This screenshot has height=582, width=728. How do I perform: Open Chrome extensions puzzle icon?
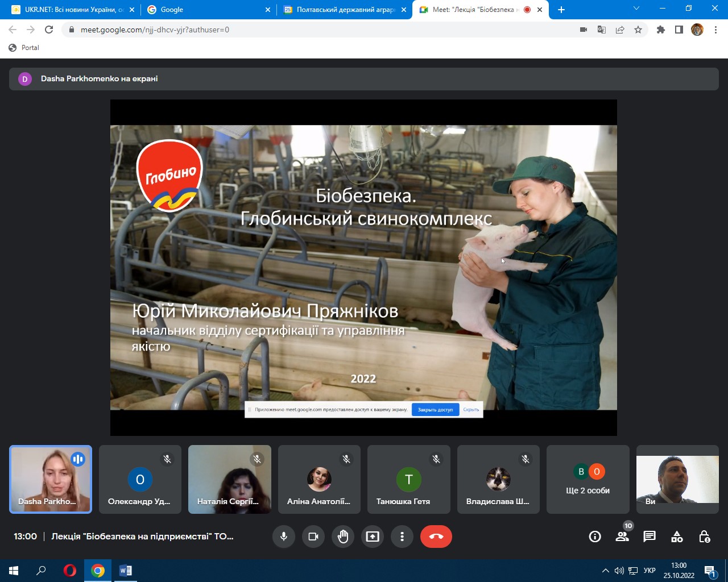click(661, 30)
